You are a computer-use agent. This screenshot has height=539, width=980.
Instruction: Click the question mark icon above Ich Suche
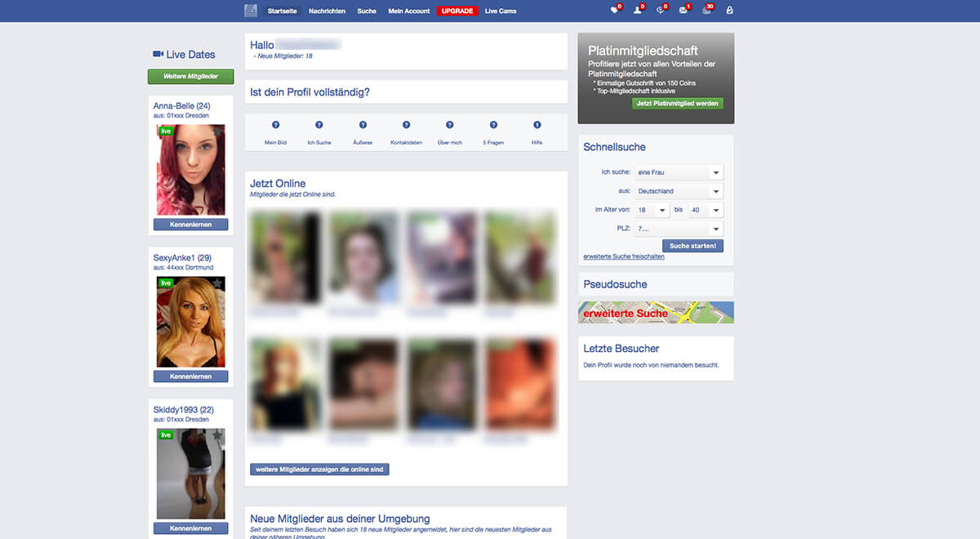tap(318, 125)
